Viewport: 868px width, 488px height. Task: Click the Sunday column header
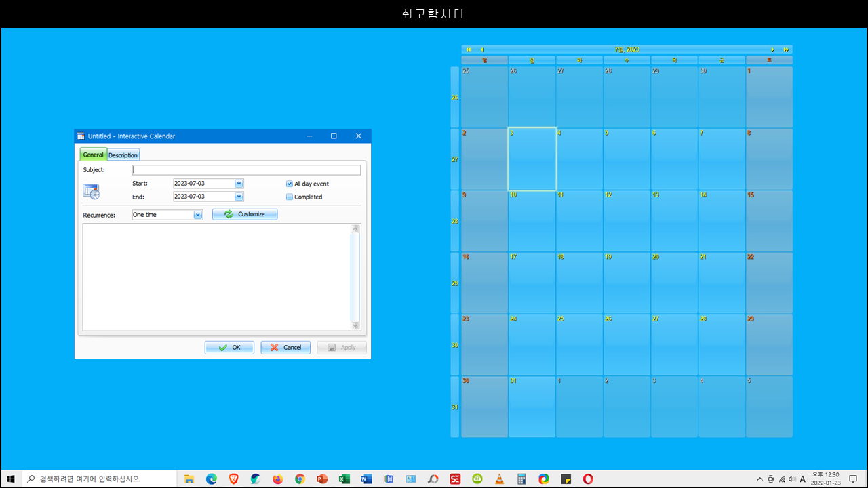484,60
